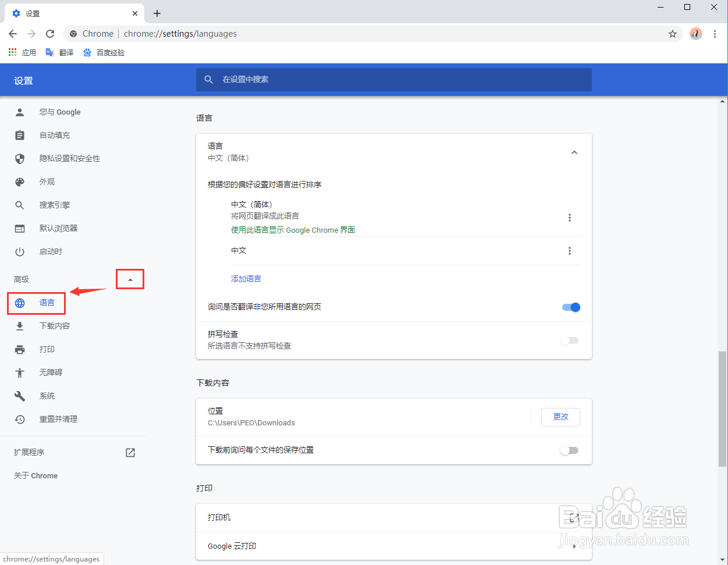Click the download path C:\Users\PEO\Downloads

point(251,423)
